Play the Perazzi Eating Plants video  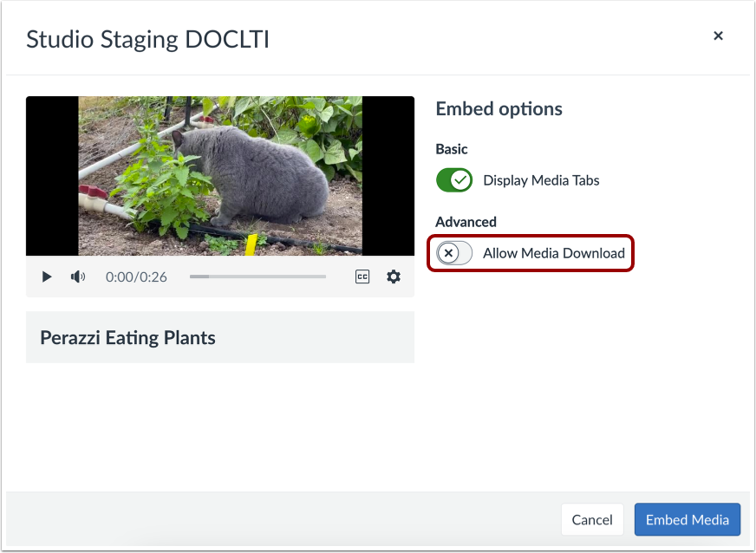(46, 276)
